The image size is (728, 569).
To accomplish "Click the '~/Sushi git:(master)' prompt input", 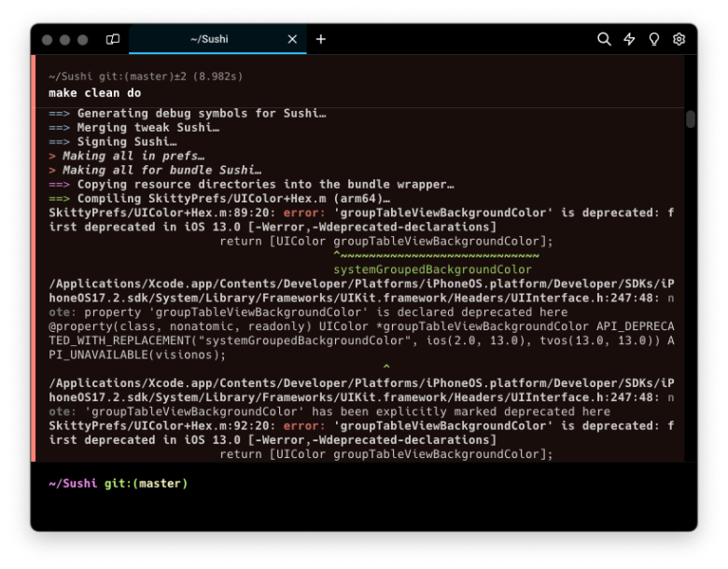I will click(118, 483).
